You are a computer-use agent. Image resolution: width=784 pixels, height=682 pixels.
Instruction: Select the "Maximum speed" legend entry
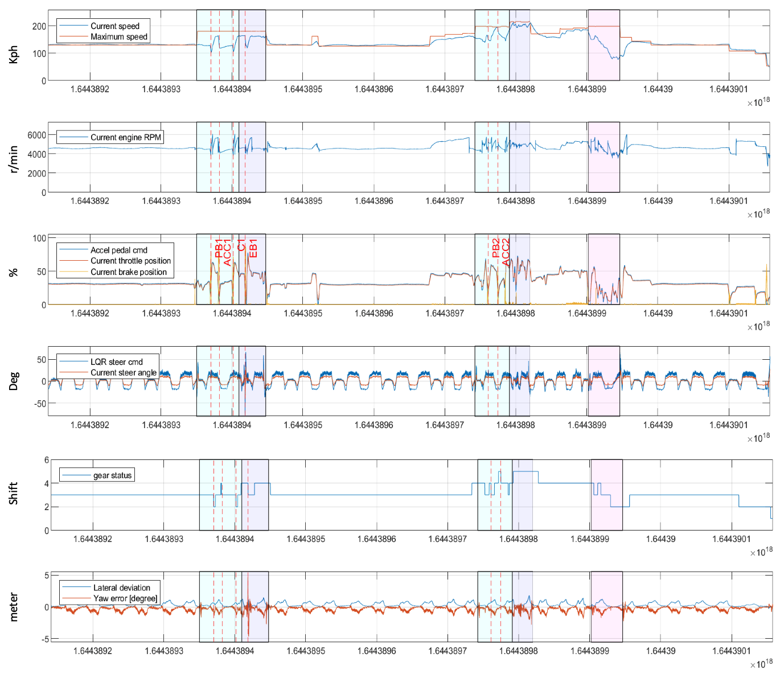[118, 37]
